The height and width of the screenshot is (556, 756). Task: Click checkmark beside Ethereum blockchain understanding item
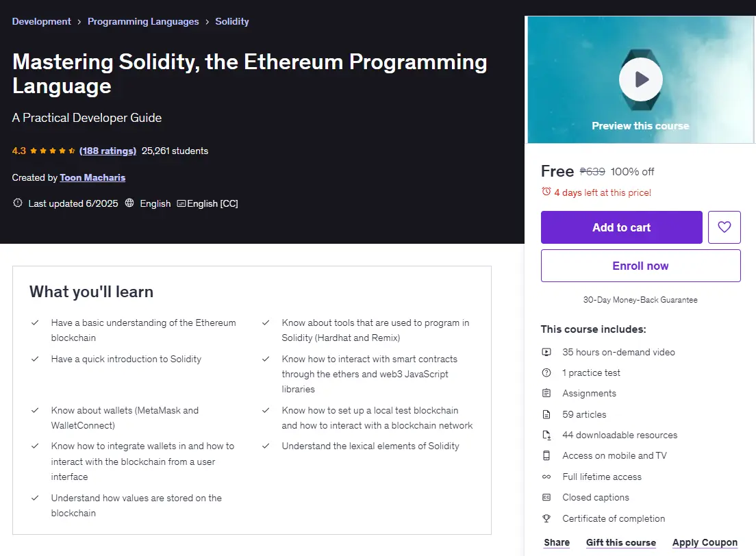[x=35, y=323]
